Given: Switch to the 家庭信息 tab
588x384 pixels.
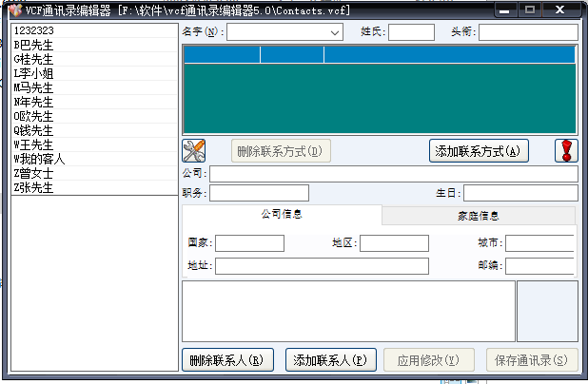Looking at the screenshot, I should pyautogui.click(x=479, y=216).
